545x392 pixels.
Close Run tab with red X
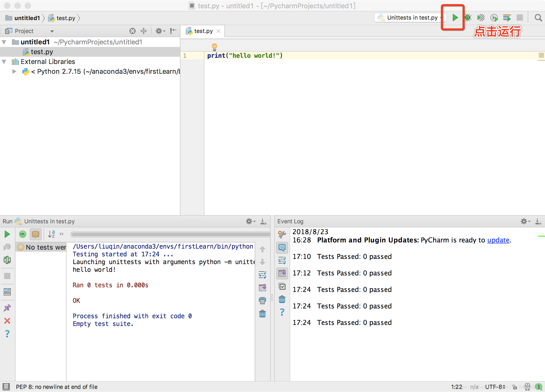pos(7,321)
